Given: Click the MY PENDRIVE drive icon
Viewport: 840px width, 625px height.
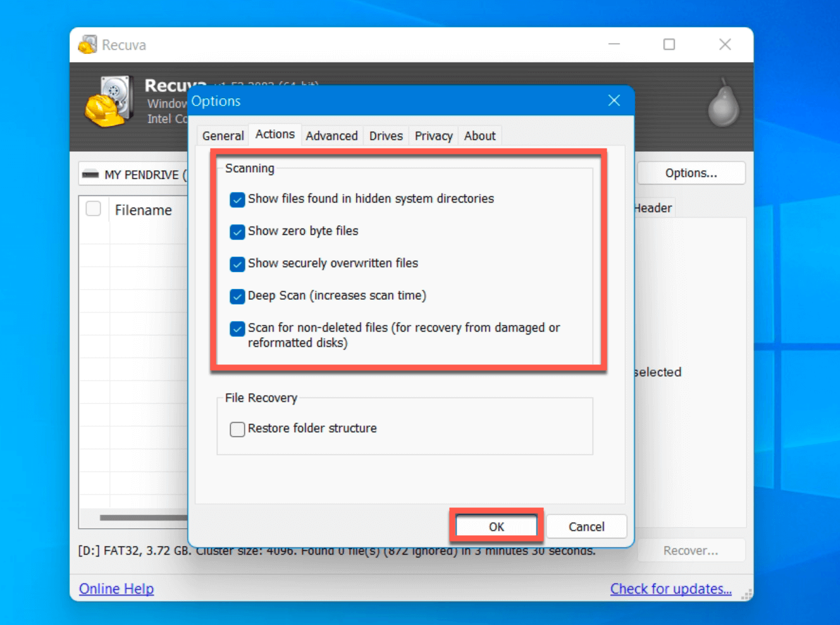Looking at the screenshot, I should tap(90, 174).
